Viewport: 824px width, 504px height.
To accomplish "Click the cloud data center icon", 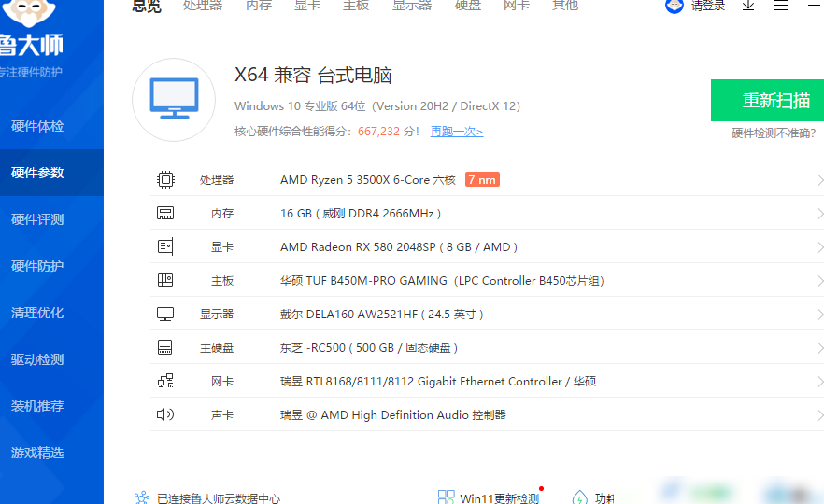I will pyautogui.click(x=142, y=497).
